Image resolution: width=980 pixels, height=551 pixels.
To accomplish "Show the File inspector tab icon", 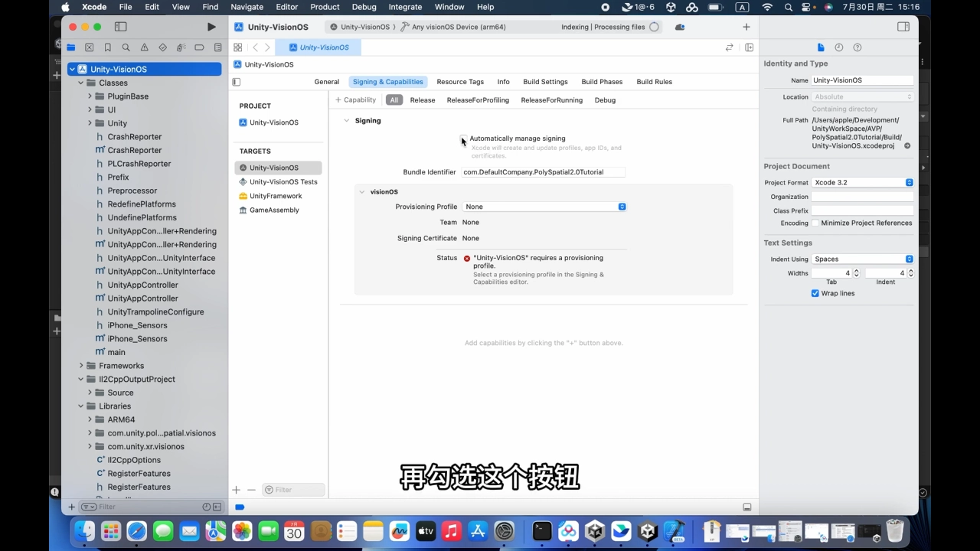I will coord(821,47).
